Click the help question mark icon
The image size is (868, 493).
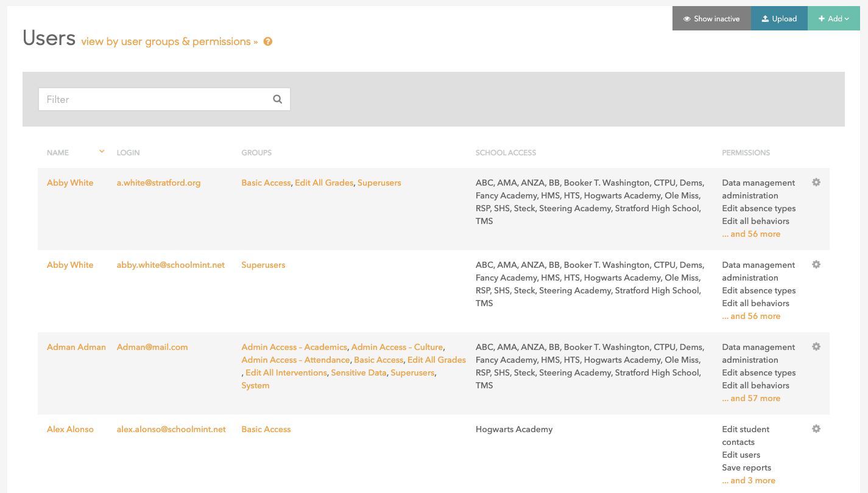tap(267, 42)
